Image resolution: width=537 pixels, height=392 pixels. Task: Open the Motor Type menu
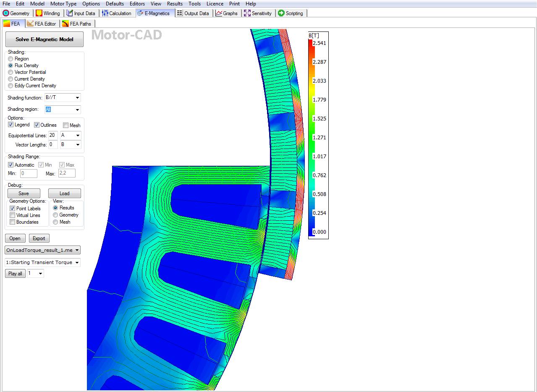click(x=63, y=4)
